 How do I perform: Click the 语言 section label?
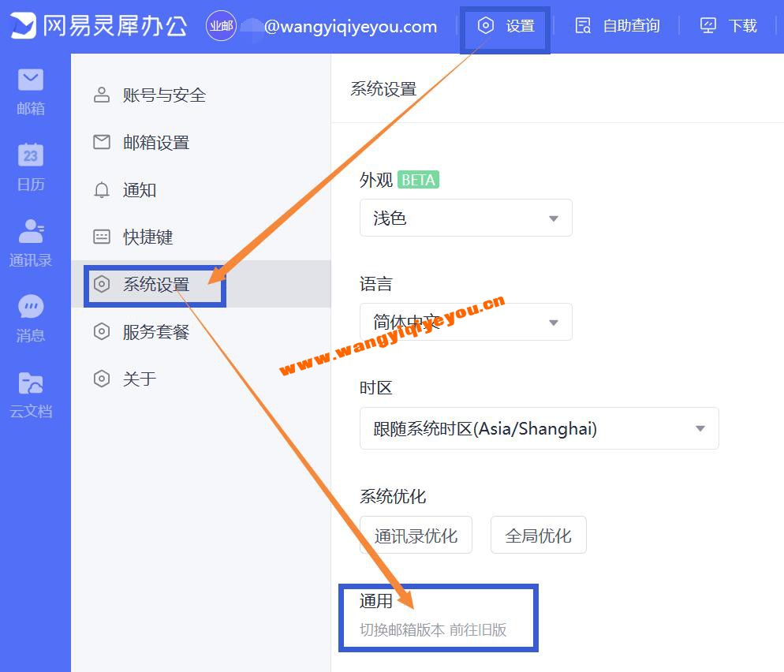click(x=376, y=283)
